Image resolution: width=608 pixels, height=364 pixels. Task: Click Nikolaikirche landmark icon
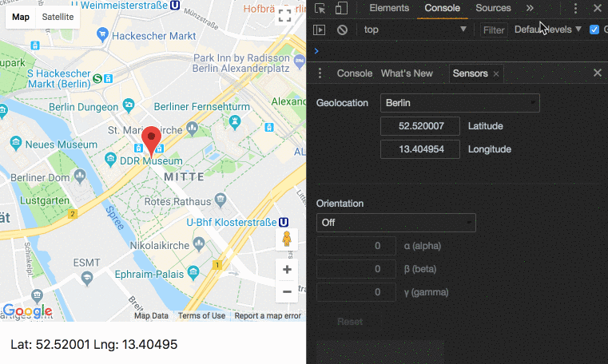(199, 243)
